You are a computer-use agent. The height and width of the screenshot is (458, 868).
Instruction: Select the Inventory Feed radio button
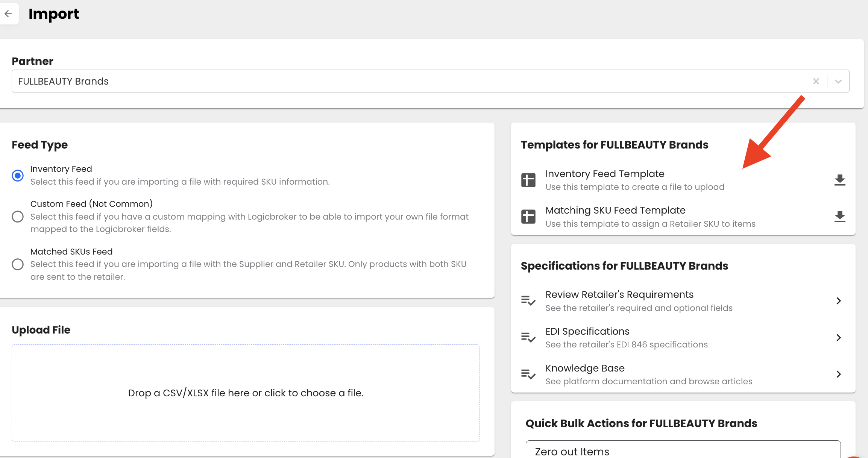coord(18,175)
